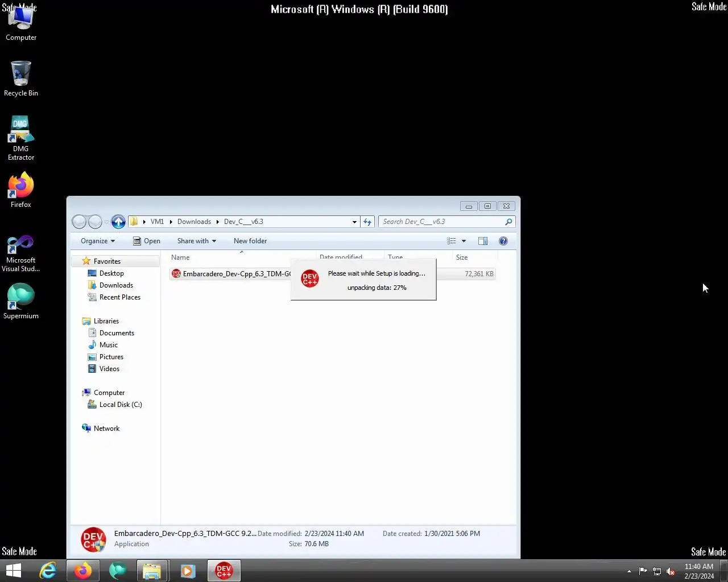This screenshot has height=582, width=728.
Task: Open the recent locations dropdown arrow
Action: 106,222
